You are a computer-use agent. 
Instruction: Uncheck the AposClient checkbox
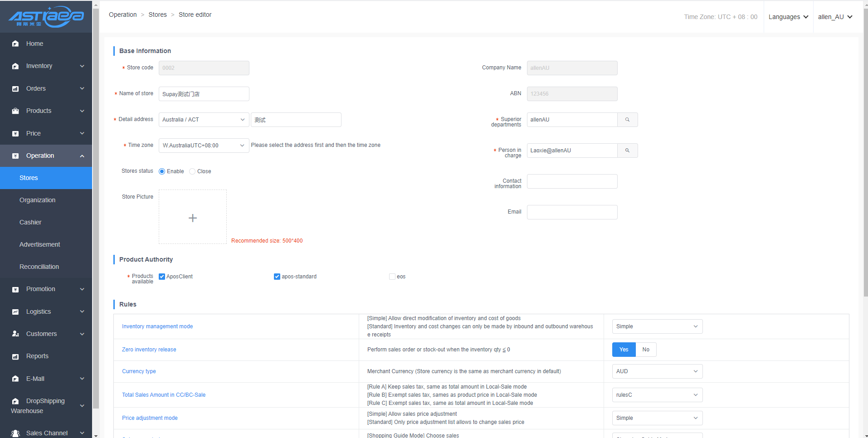[x=162, y=277]
